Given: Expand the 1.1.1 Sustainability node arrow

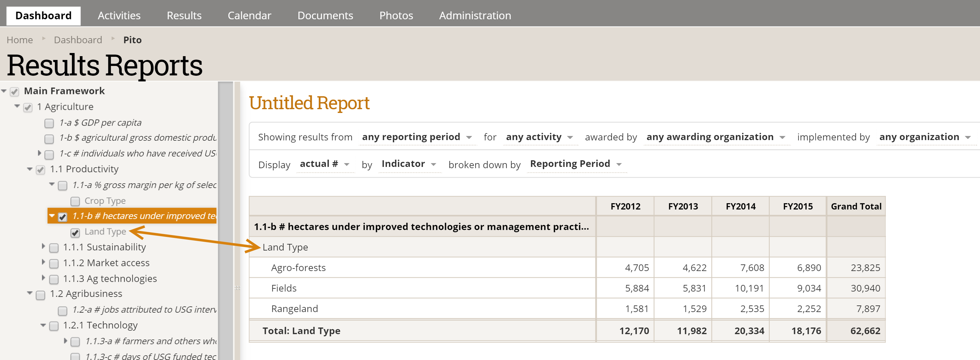Looking at the screenshot, I should [x=43, y=246].
